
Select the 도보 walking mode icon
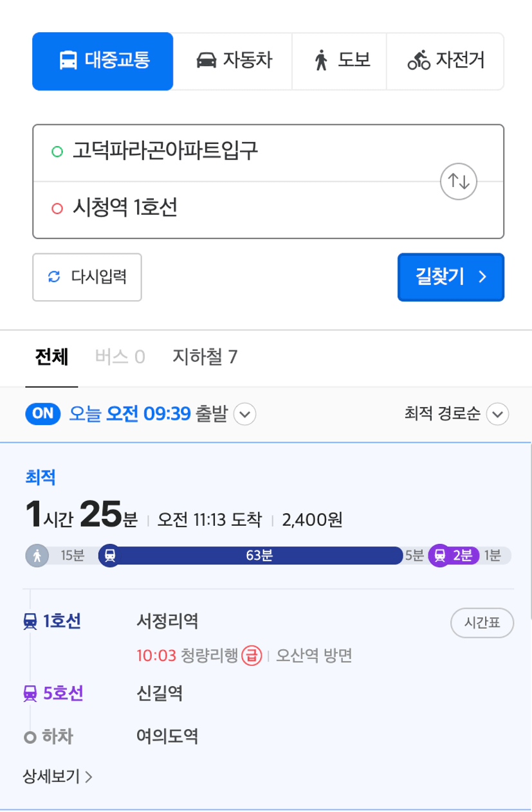(x=322, y=61)
